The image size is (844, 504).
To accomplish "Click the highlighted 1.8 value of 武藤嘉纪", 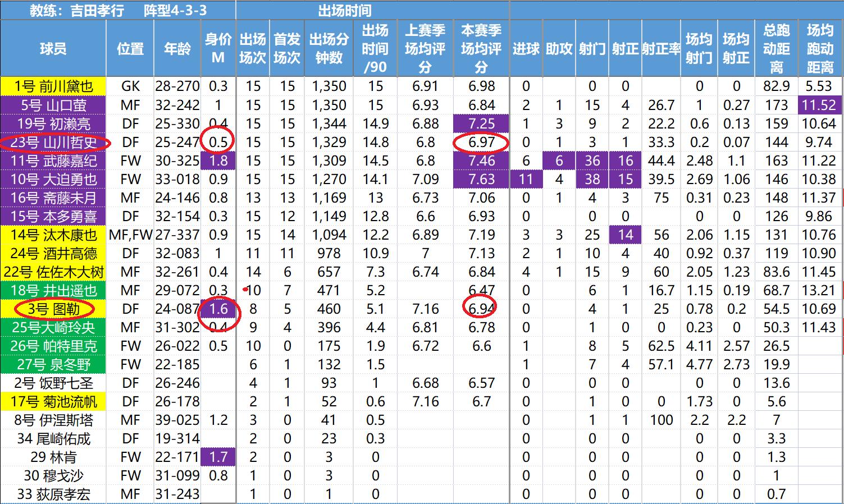I will pos(218,161).
